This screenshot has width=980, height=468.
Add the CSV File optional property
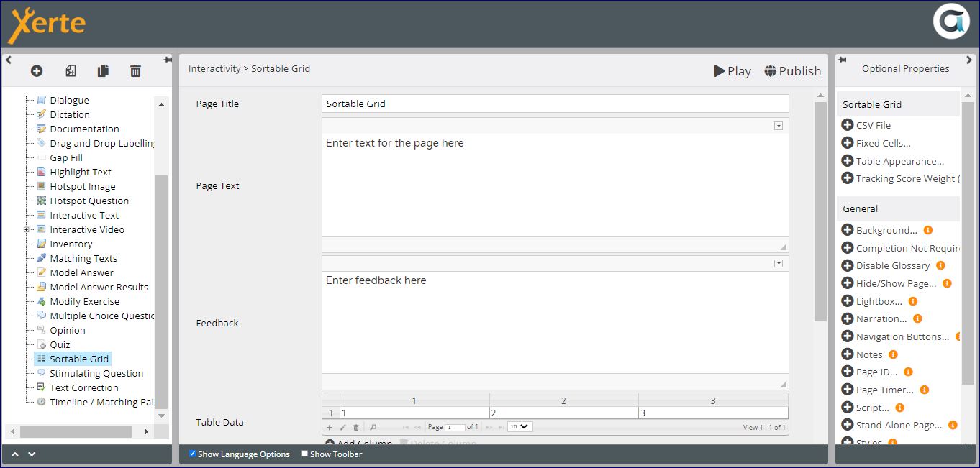pyautogui.click(x=848, y=125)
